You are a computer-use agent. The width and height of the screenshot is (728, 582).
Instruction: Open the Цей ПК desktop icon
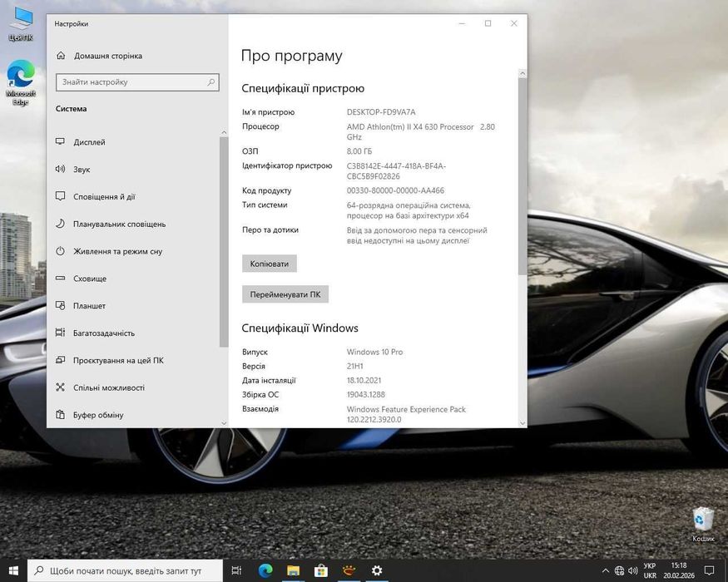click(x=21, y=24)
